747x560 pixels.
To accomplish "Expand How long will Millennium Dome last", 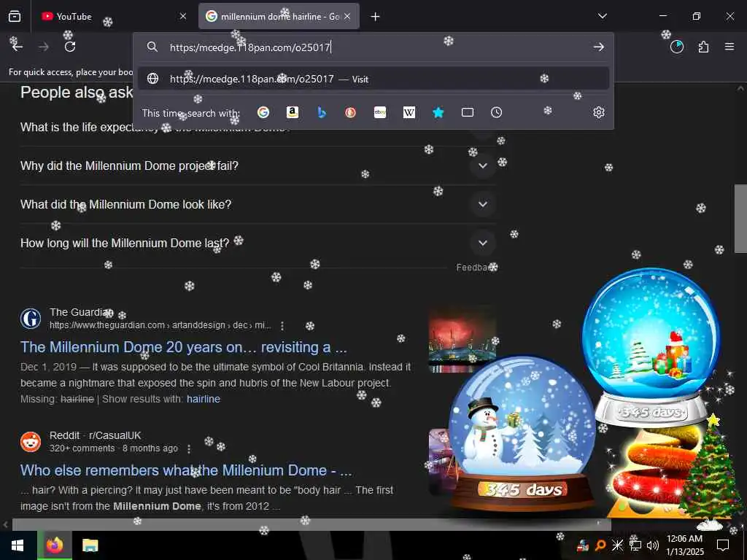I will coord(483,243).
